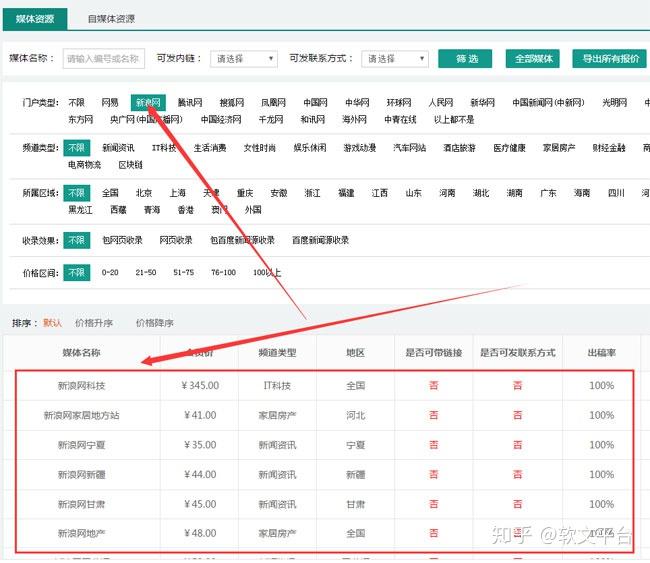Select the 搜狐网 portal filter
This screenshot has width=650, height=563.
coord(232,102)
